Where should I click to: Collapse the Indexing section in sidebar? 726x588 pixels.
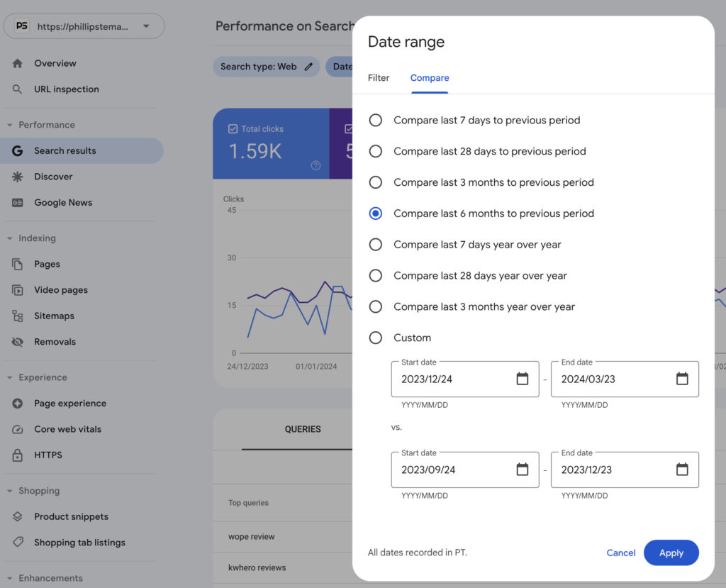10,238
